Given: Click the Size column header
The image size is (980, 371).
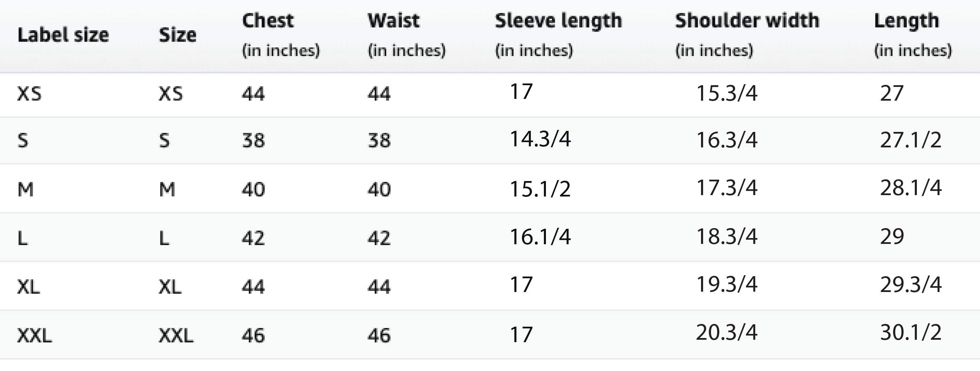Looking at the screenshot, I should [177, 35].
